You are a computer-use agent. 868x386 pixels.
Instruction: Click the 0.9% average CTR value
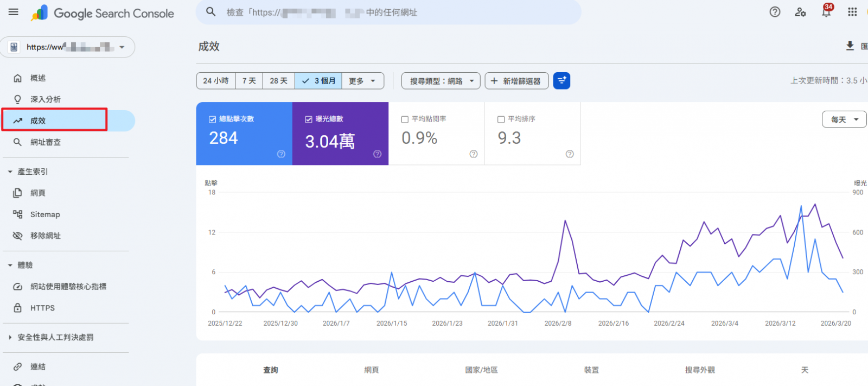pyautogui.click(x=419, y=138)
